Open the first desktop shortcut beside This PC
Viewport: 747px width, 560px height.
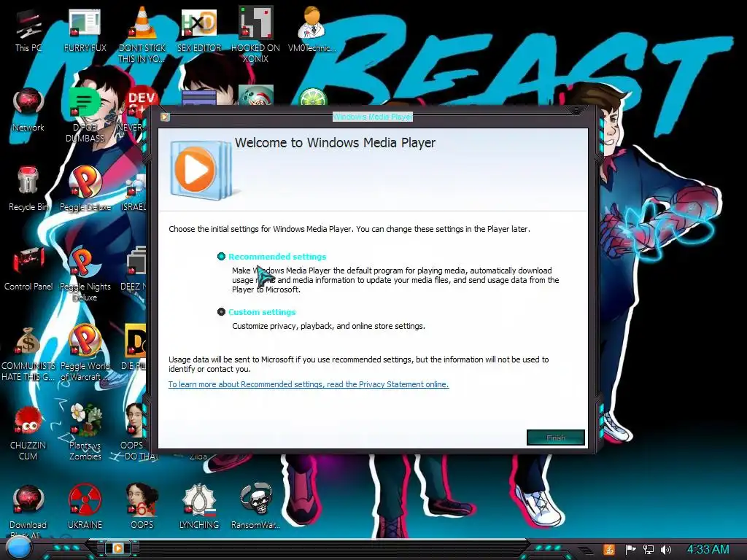tap(85, 31)
